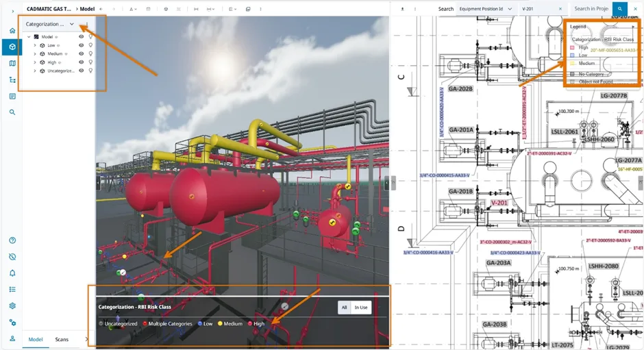Expand the Uncategorized tree node
The image size is (644, 350).
[35, 71]
